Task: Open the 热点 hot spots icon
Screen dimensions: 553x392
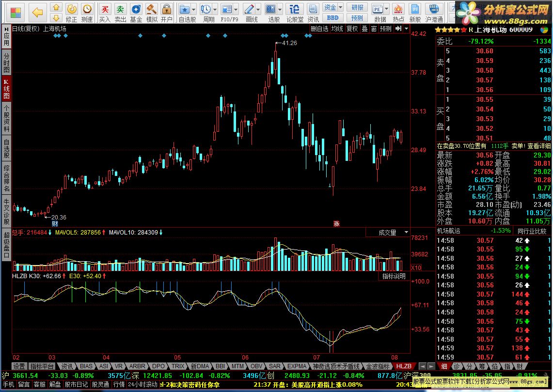Action: (398, 13)
